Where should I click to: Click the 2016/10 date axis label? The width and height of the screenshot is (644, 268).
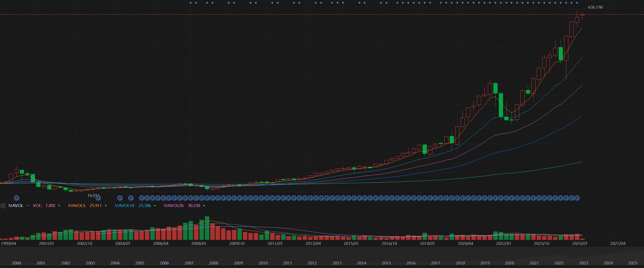389,243
